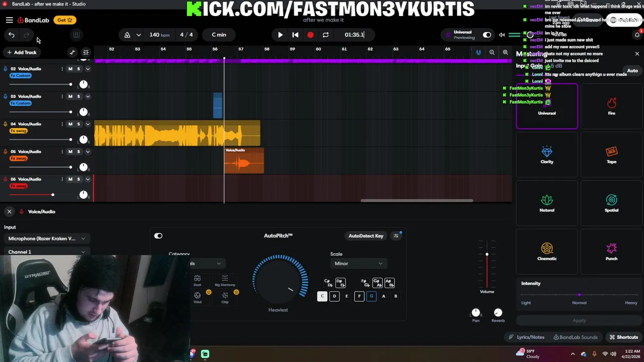Click the 140 bpm tempo field
Screen dimensions: 644x362
(x=159, y=35)
